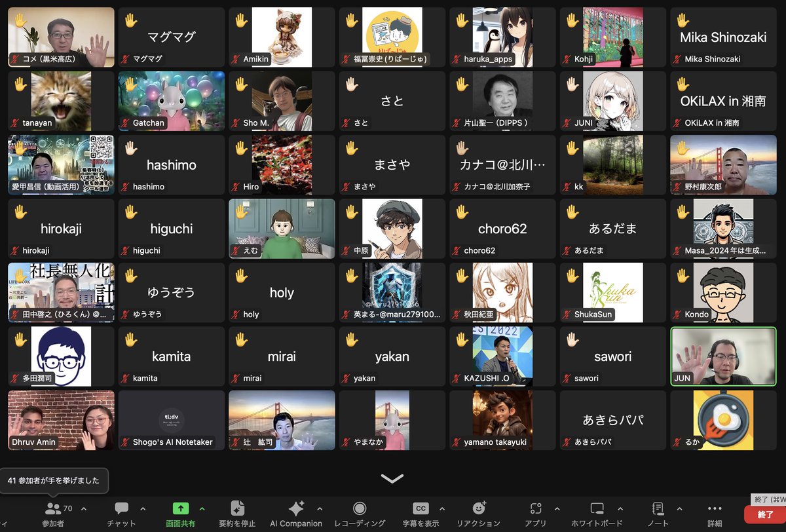This screenshot has height=532, width=786.
Task: Click the レコーディング record icon
Action: pos(359,508)
